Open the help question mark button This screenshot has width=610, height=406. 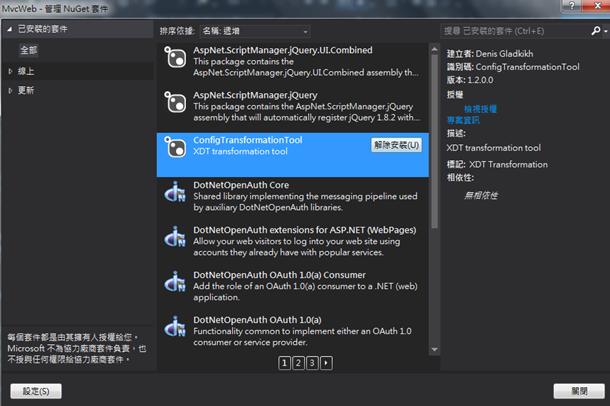point(571,5)
